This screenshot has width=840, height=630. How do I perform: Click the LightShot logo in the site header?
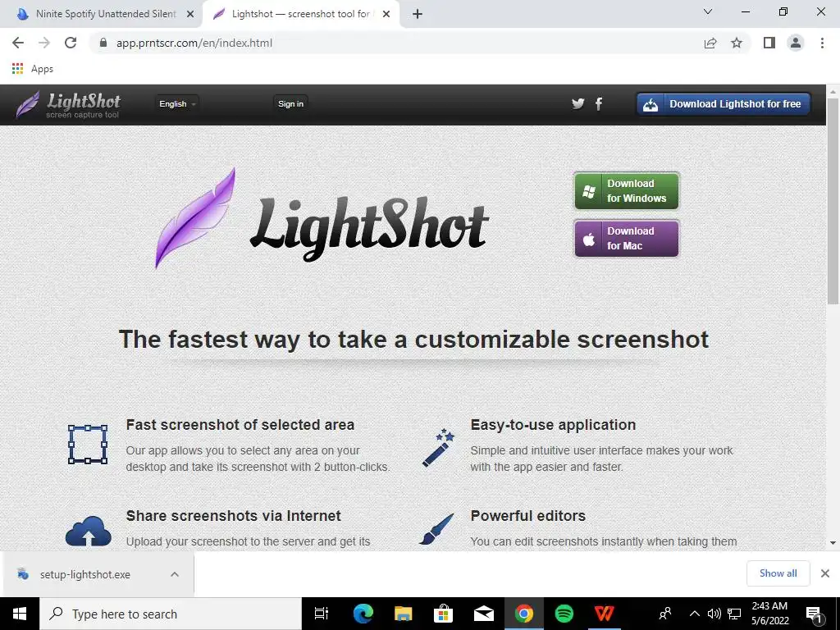click(68, 104)
